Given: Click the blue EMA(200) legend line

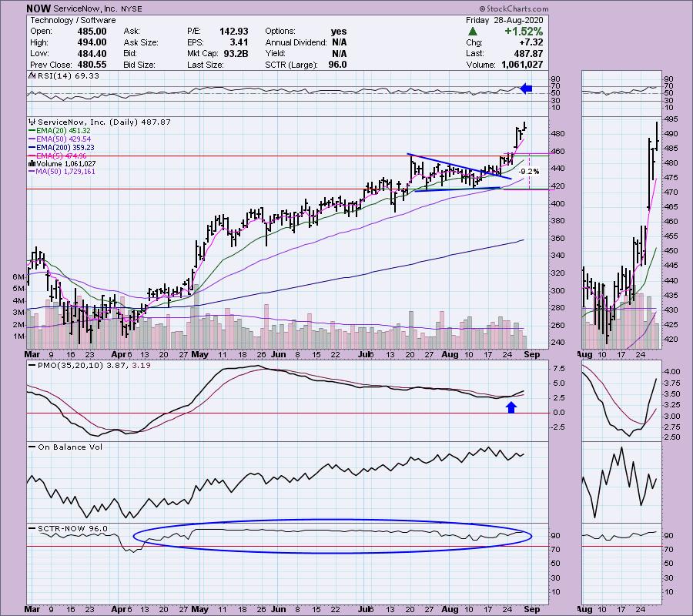Looking at the screenshot, I should pos(32,148).
